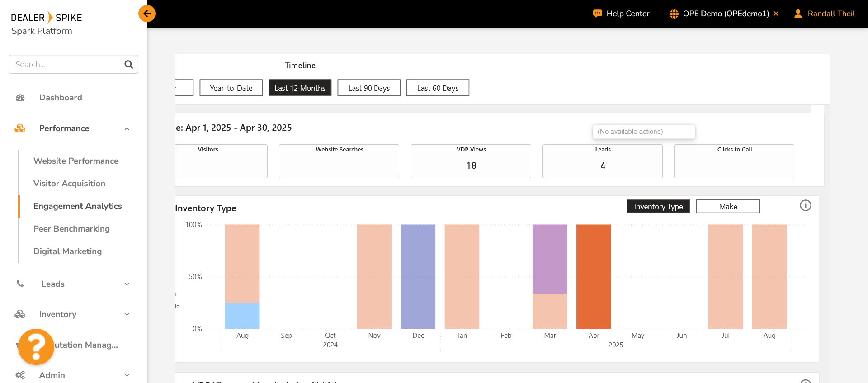Image resolution: width=868 pixels, height=383 pixels.
Task: Click the April dark orange bar
Action: pyautogui.click(x=593, y=276)
